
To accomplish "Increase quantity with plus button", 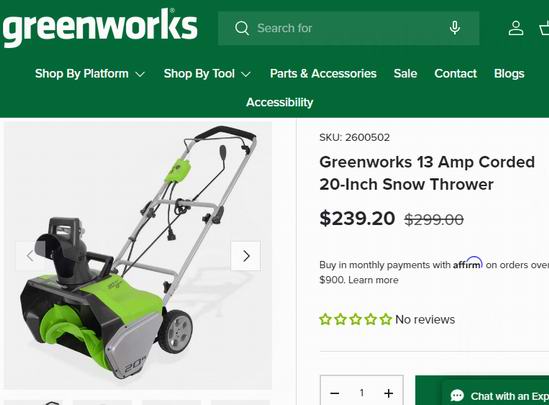I will point(388,393).
